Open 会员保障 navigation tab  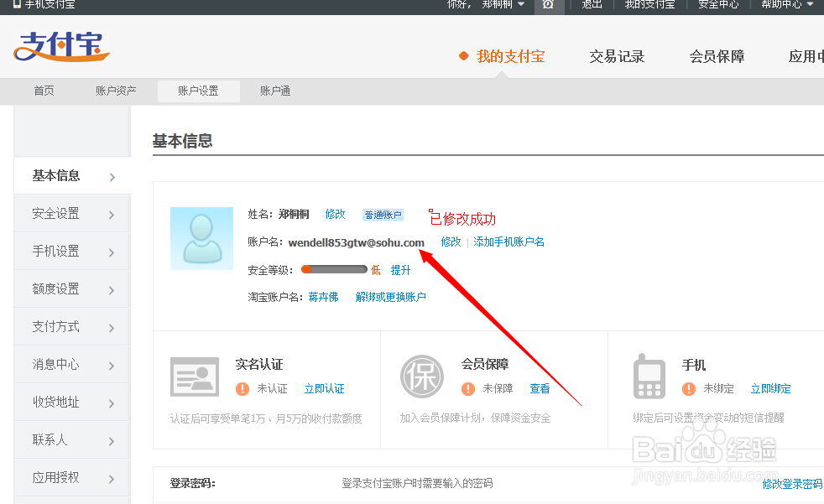pyautogui.click(x=717, y=56)
